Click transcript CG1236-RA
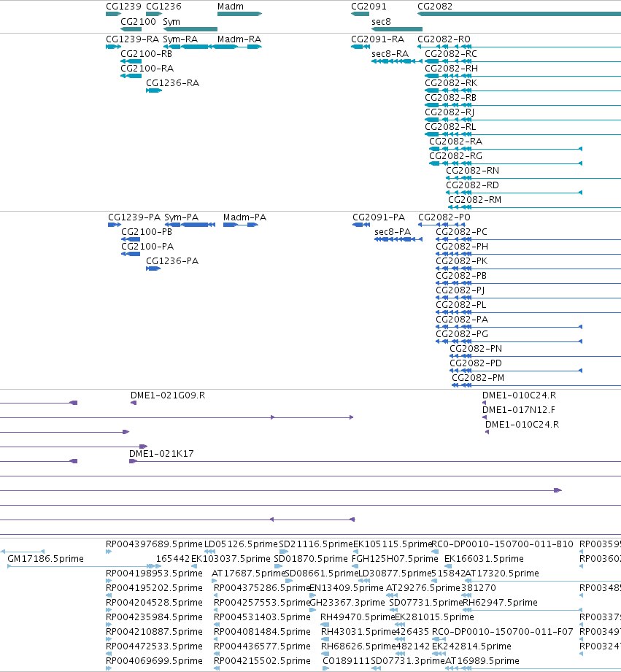The height and width of the screenshot is (672, 621). click(x=173, y=83)
